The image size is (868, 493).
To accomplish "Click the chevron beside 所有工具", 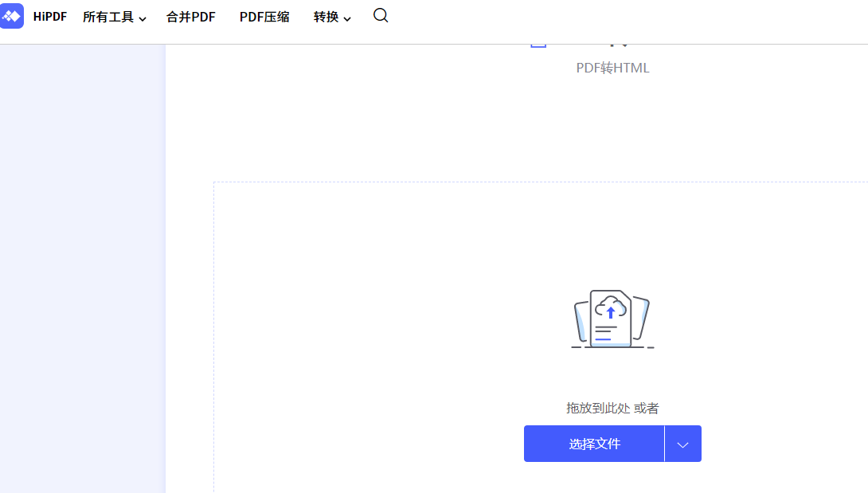I will pyautogui.click(x=143, y=18).
